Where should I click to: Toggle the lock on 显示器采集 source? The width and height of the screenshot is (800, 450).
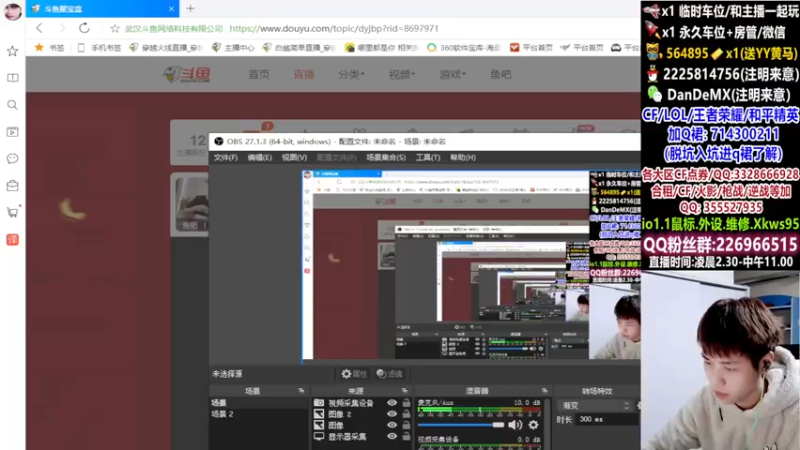click(x=406, y=436)
